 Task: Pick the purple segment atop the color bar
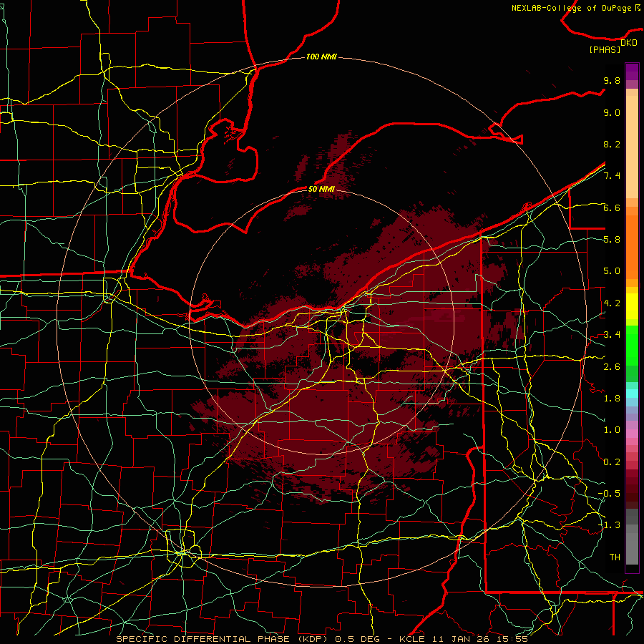coord(632,72)
